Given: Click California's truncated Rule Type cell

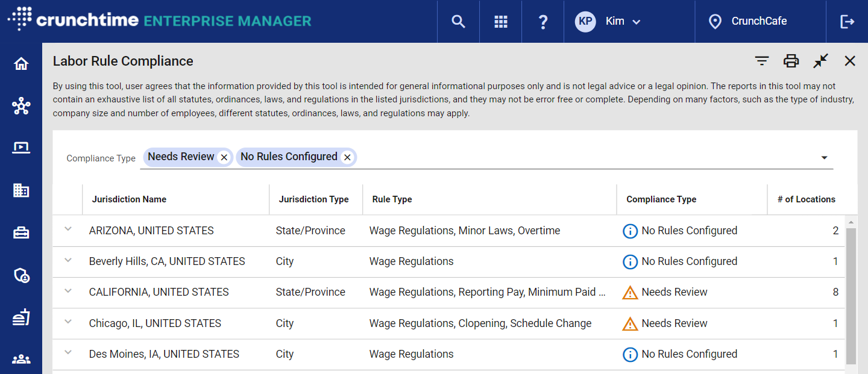Looking at the screenshot, I should coord(487,292).
